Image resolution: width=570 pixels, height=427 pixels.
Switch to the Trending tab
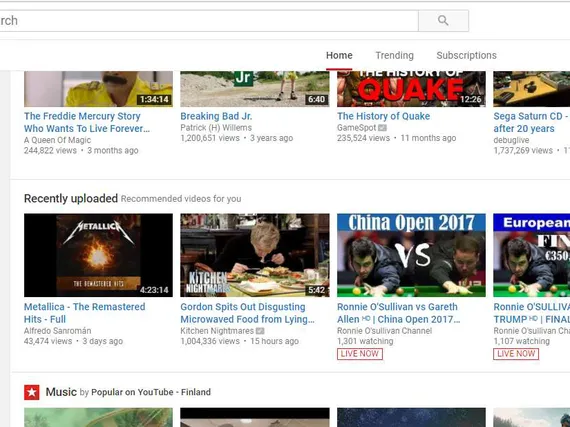[x=394, y=55]
